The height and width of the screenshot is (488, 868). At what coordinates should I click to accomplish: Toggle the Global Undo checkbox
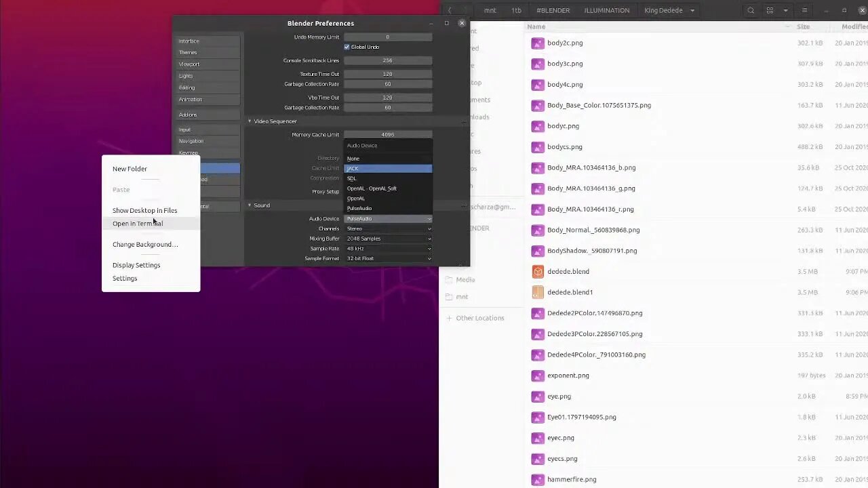coord(347,47)
